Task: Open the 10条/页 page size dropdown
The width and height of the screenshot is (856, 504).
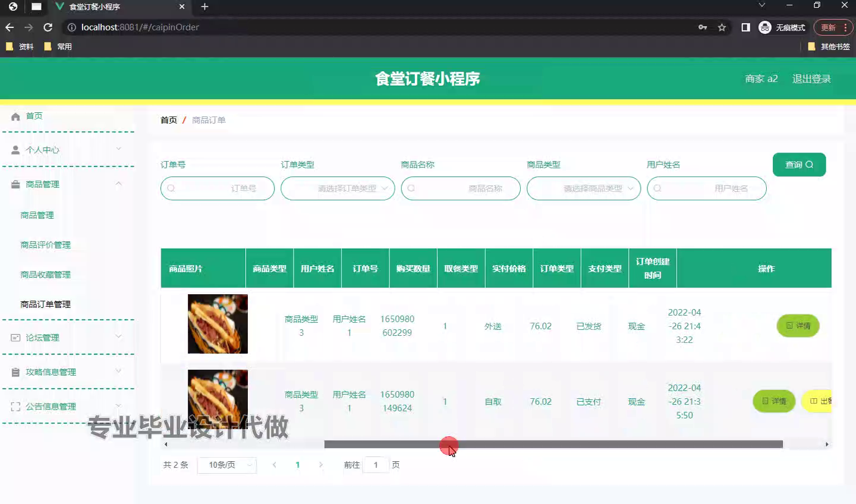Action: [x=227, y=465]
